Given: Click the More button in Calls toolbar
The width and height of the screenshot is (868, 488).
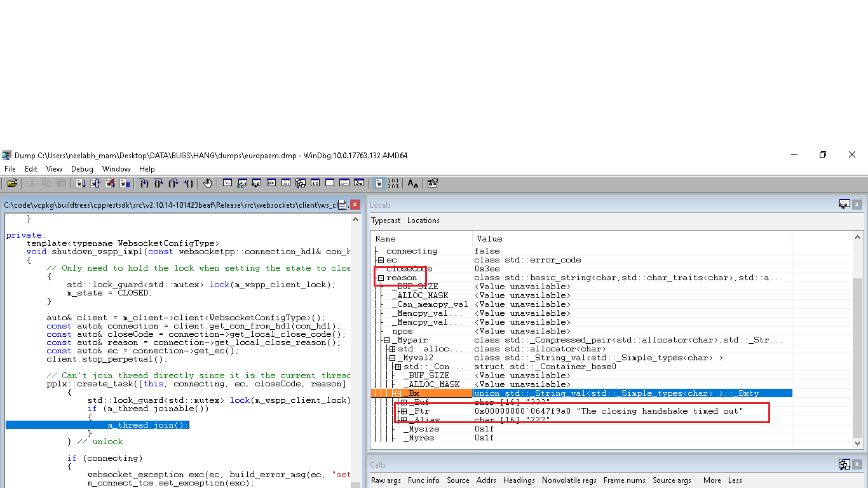Looking at the screenshot, I should pos(712,480).
